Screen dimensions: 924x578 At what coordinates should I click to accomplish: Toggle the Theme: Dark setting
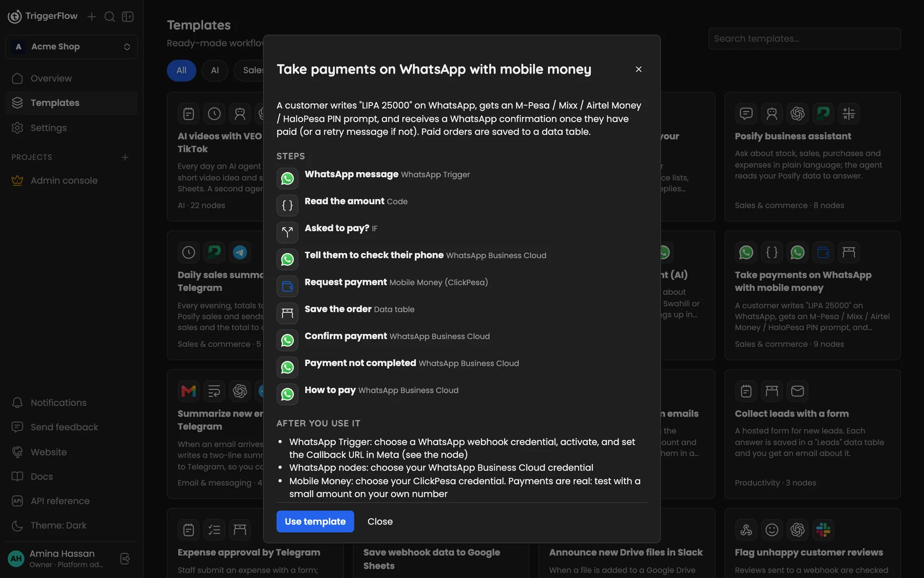coord(71,526)
